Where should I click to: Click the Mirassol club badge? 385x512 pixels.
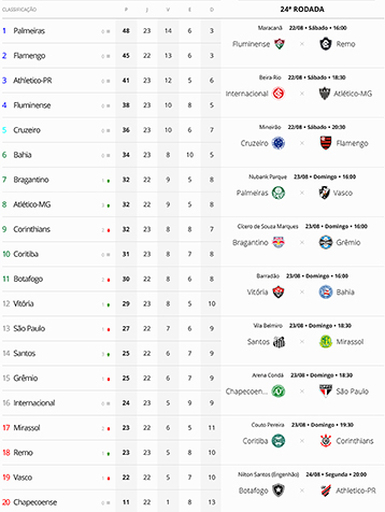coord(325,342)
